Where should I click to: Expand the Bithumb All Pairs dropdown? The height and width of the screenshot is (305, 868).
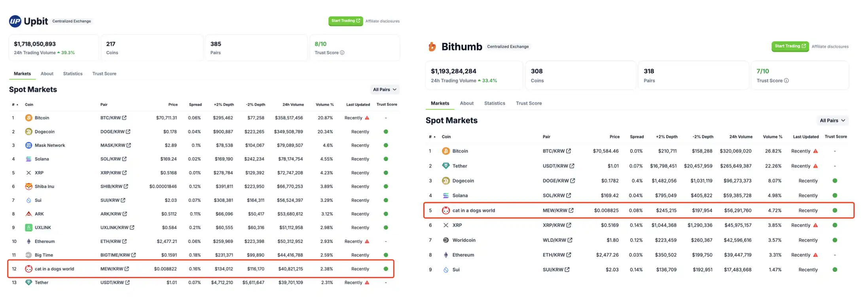tap(832, 120)
